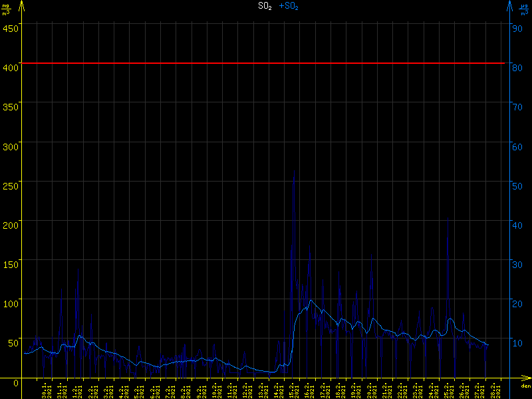Click the yellow unit label at top left
This screenshot has width=532, height=399.
pyautogui.click(x=6, y=9)
